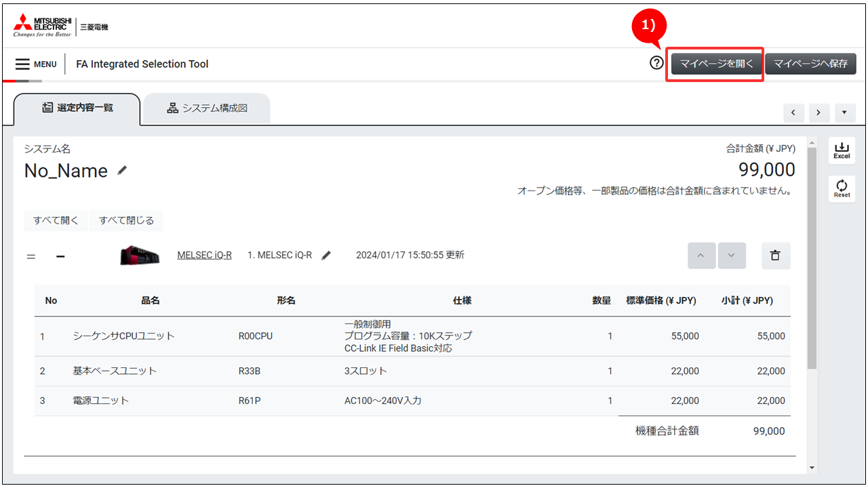
Task: Go to previous tab with left chevron
Action: coord(793,113)
